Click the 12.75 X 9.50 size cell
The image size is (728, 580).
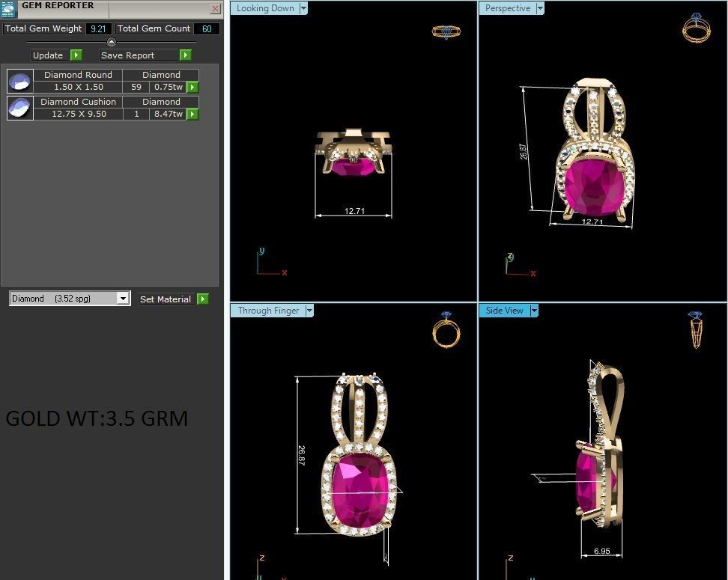pyautogui.click(x=79, y=115)
